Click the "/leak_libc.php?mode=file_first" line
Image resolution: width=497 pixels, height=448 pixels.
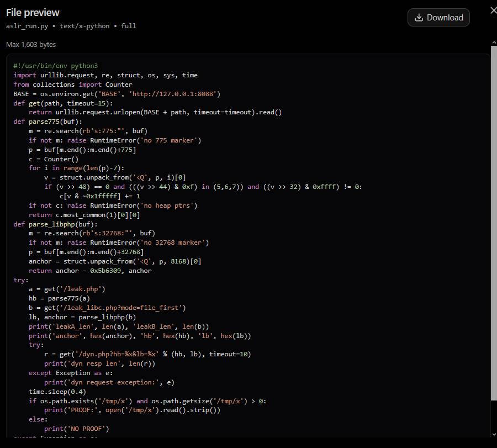tap(107, 308)
